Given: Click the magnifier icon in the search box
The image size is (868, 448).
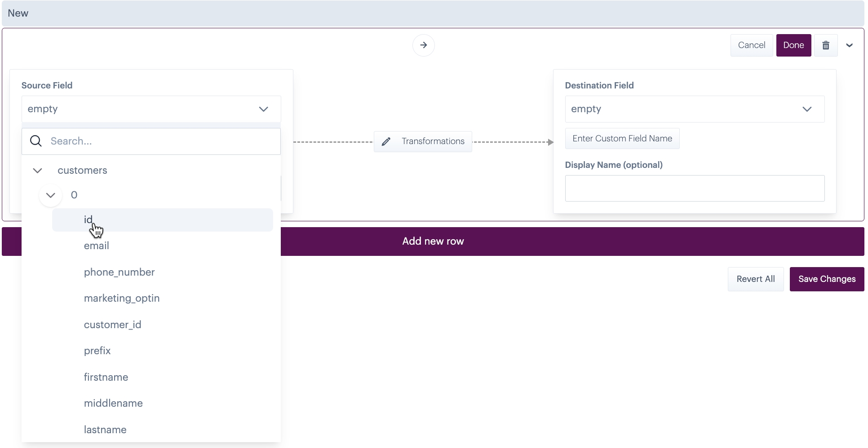Looking at the screenshot, I should [36, 141].
